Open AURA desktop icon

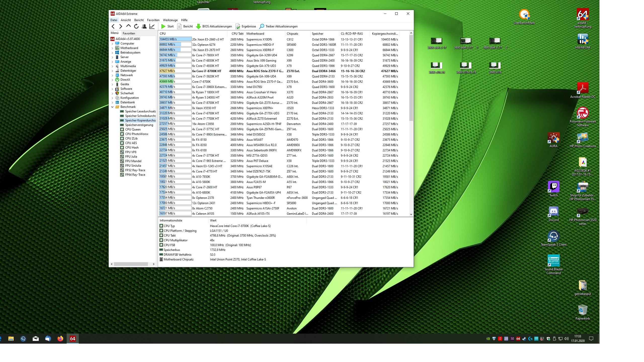click(x=553, y=140)
